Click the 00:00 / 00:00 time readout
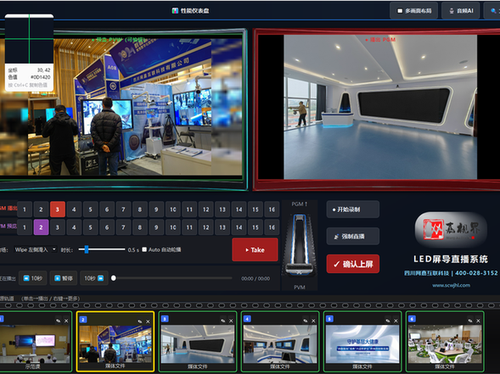 pos(255,278)
